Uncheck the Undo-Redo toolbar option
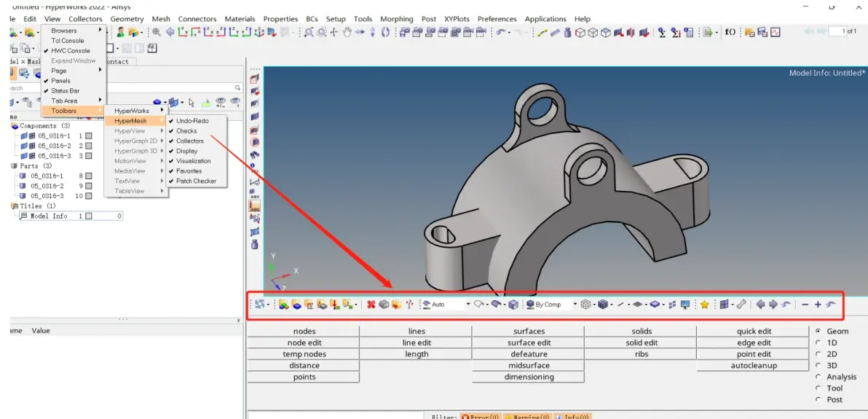Screen dimensions: 868x419 click(197, 121)
